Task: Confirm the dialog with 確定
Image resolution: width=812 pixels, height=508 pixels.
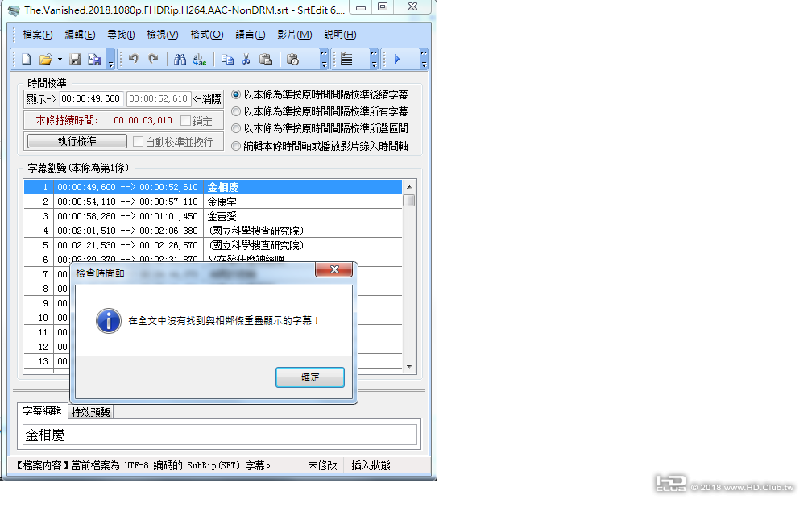Action: pos(309,377)
